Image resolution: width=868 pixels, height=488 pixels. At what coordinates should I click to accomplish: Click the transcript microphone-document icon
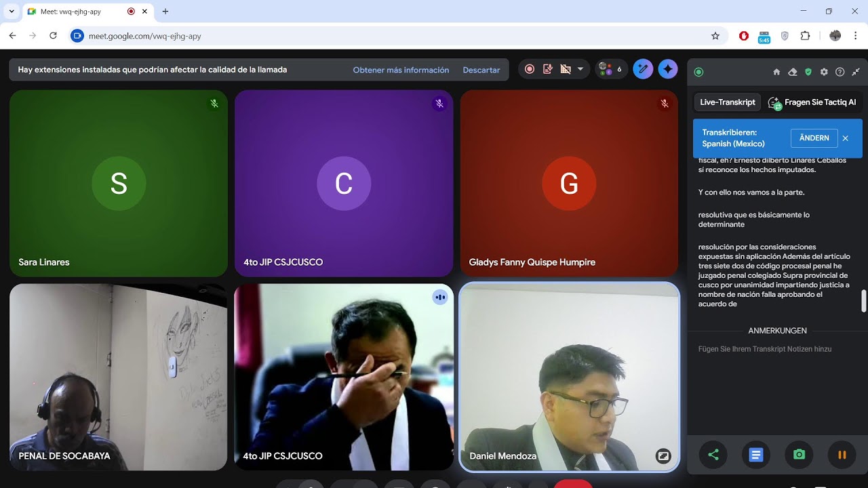pos(548,69)
